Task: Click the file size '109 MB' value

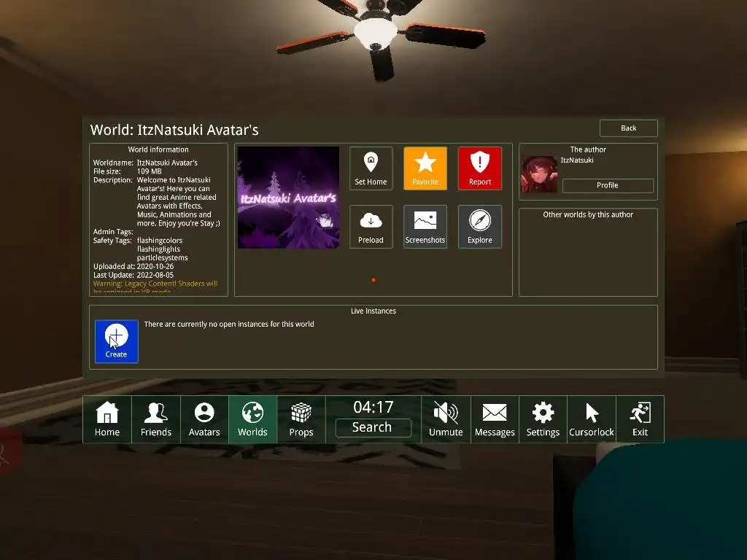Action: click(149, 171)
